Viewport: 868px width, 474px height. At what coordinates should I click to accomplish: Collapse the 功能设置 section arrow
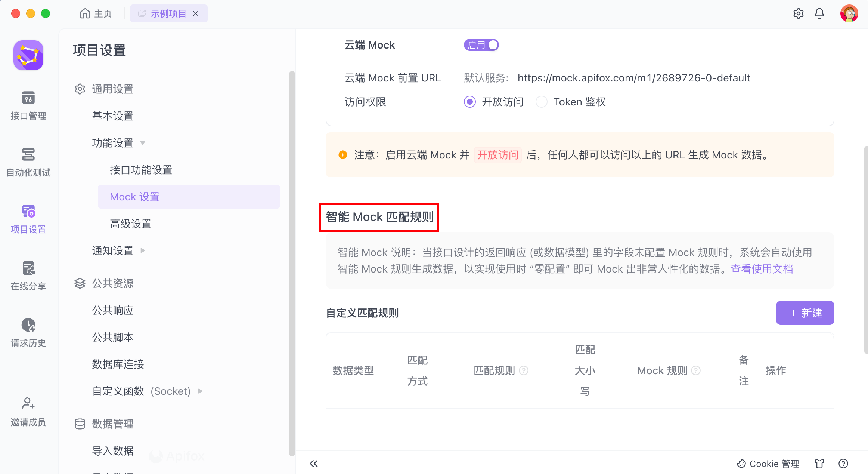(143, 143)
